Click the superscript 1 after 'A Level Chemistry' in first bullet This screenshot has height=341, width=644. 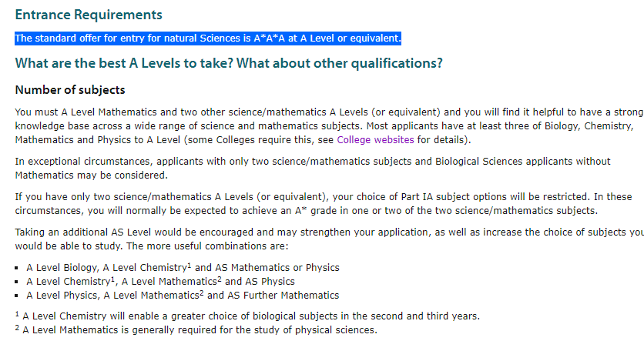(190, 266)
